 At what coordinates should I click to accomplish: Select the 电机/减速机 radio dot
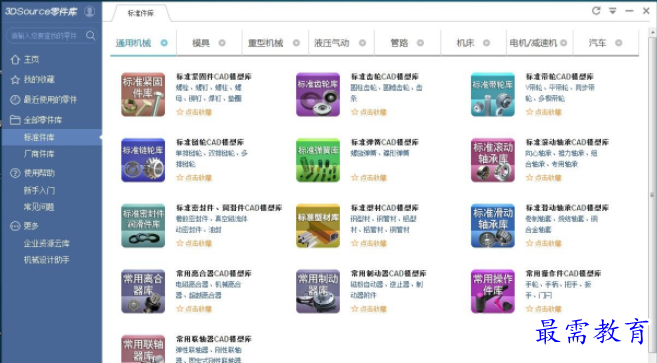[564, 43]
